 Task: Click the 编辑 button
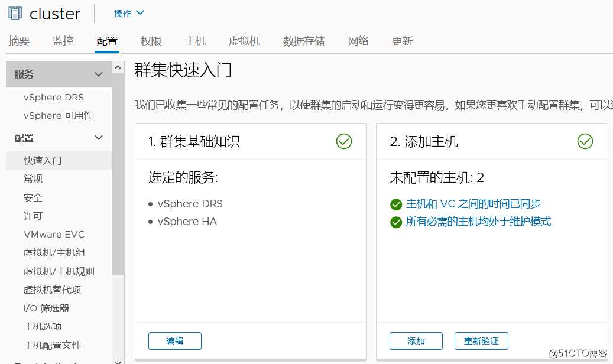[175, 341]
